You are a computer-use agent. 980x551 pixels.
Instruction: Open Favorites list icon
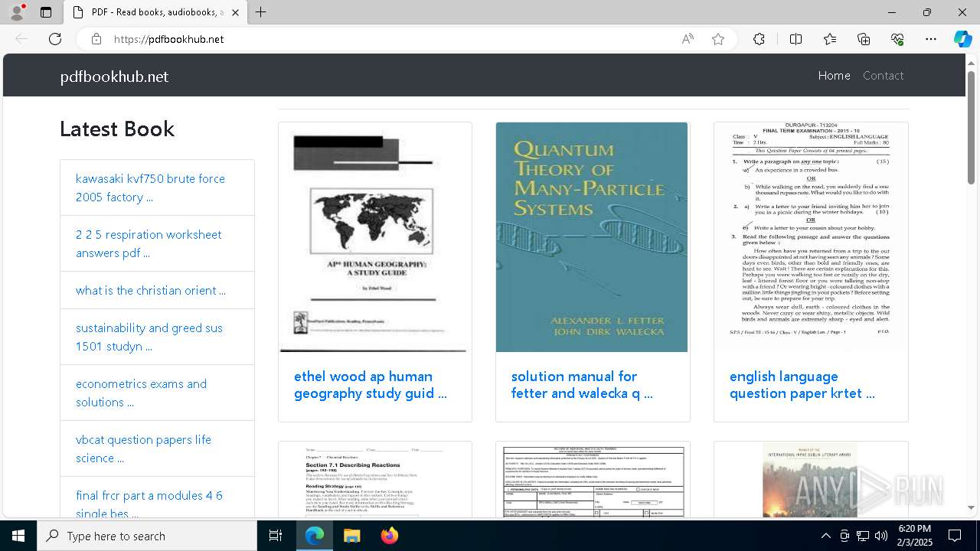830,39
